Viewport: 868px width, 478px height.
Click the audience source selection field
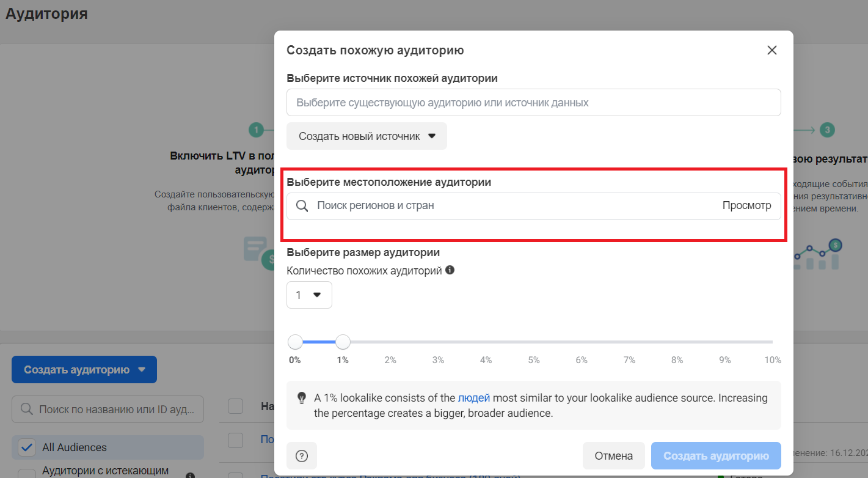[x=533, y=103]
